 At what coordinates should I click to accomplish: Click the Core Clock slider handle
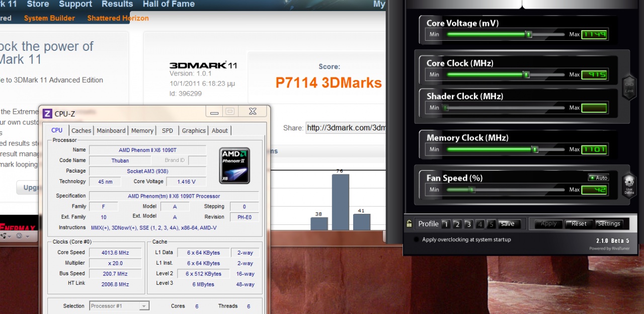526,74
